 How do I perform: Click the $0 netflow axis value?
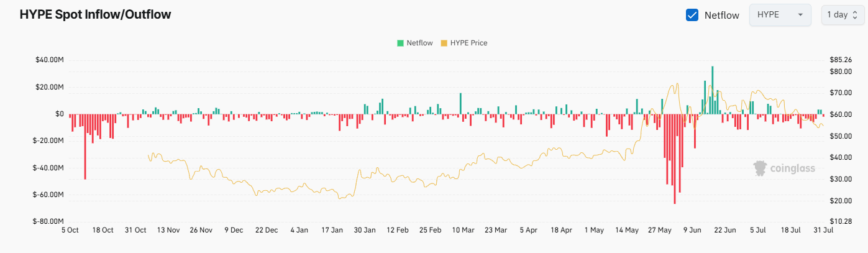[x=60, y=114]
